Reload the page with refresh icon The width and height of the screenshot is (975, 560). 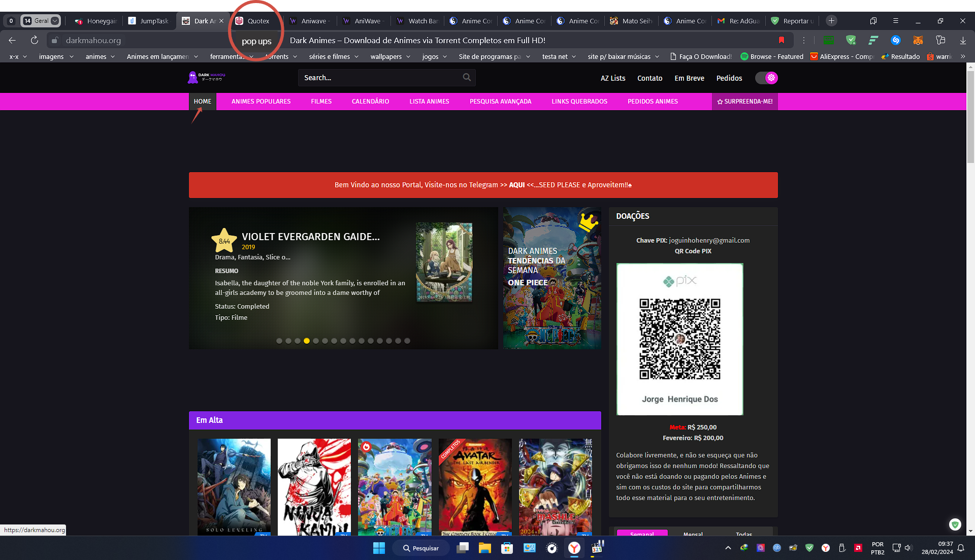[x=34, y=40]
